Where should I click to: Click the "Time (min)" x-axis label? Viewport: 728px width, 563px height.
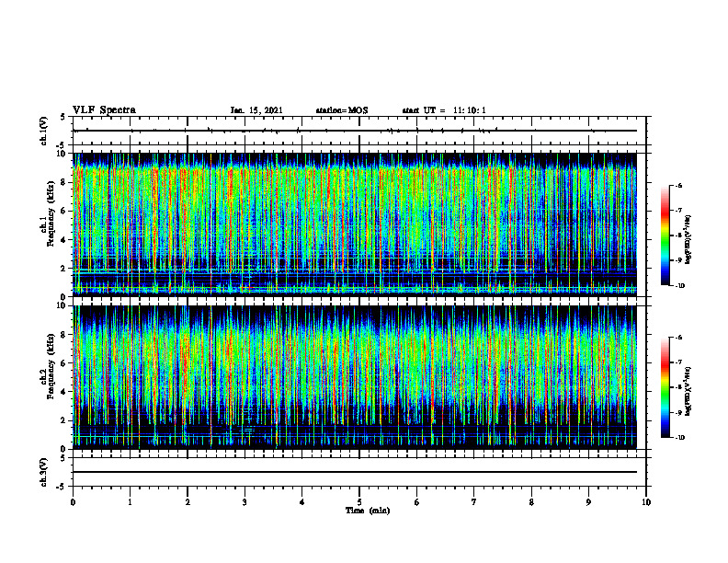pyautogui.click(x=368, y=511)
